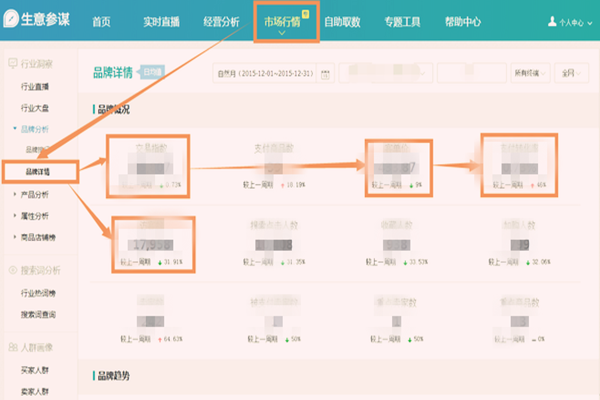Viewport: 600px width, 400px height.
Task: Select the 加购人数 metric card
Action: tap(519, 243)
